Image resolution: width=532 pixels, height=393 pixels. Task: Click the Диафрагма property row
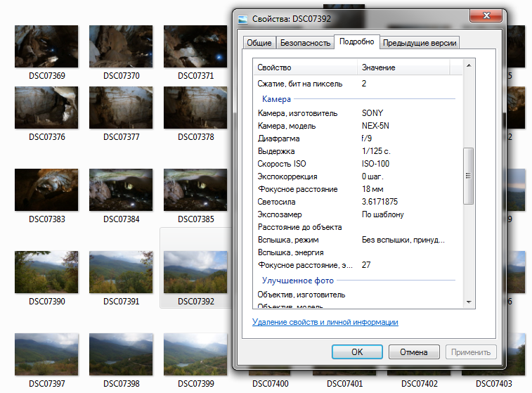[358, 138]
